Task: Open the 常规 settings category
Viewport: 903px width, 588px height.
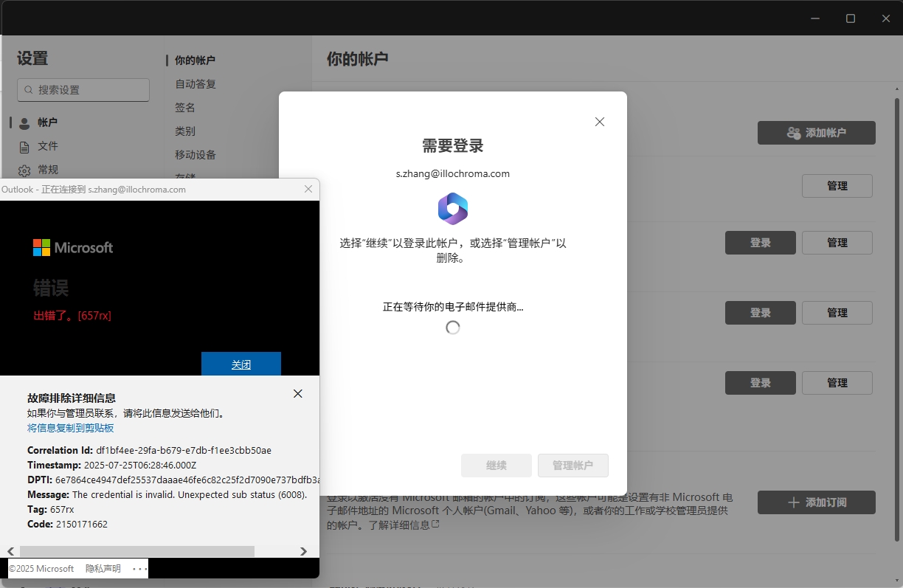Action: coord(47,170)
